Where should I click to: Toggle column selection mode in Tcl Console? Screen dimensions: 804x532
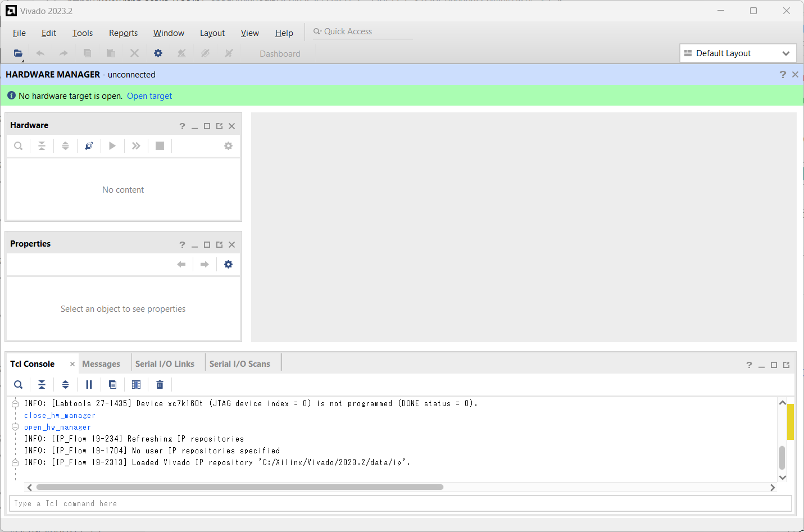(x=136, y=385)
